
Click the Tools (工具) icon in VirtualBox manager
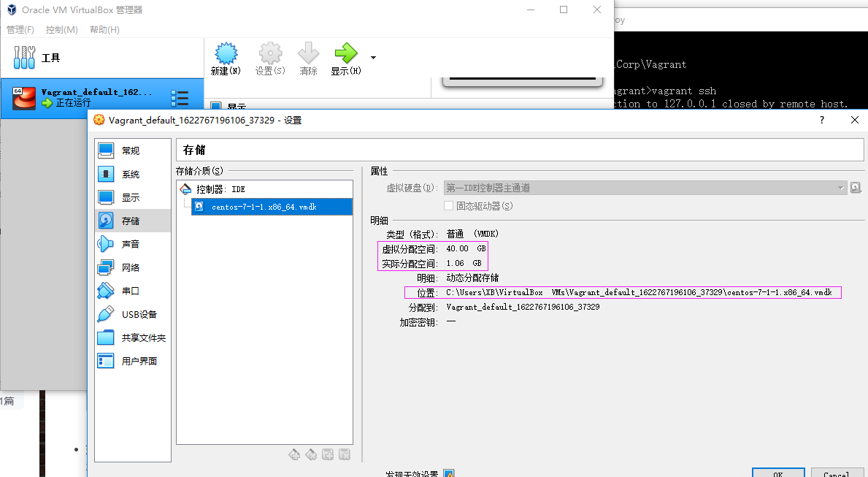coord(24,58)
